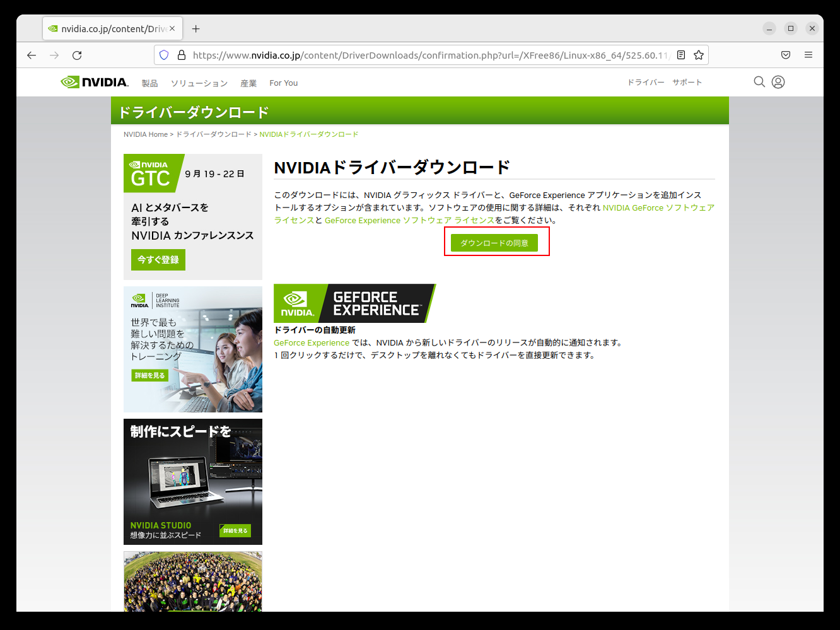The width and height of the screenshot is (840, 630).
Task: Open the user account icon
Action: click(x=778, y=82)
